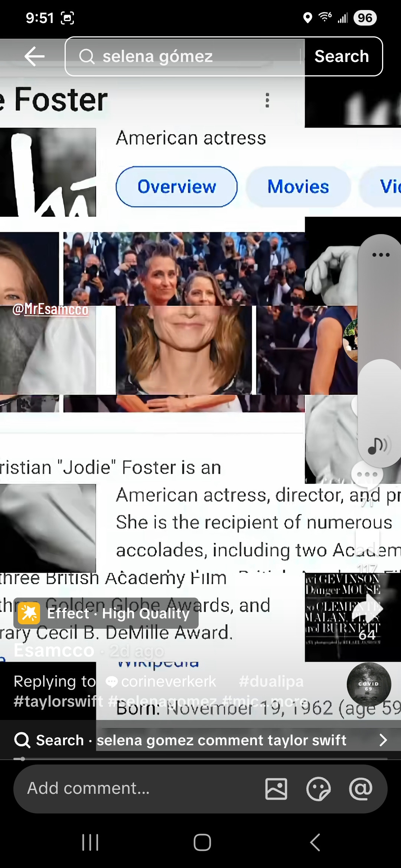Tap the #dualipa hashtag

click(x=271, y=681)
